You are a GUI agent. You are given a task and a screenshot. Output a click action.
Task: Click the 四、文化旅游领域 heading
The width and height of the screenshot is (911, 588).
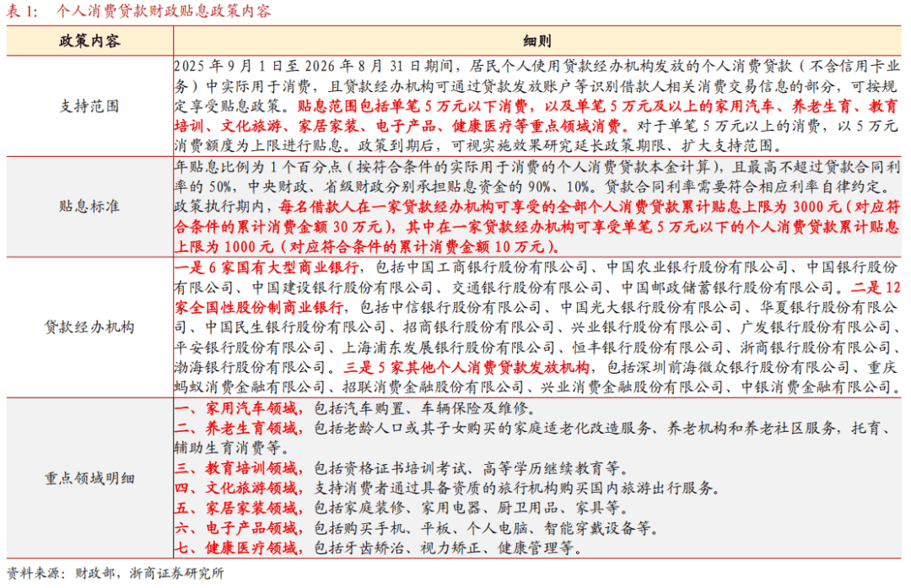(236, 488)
